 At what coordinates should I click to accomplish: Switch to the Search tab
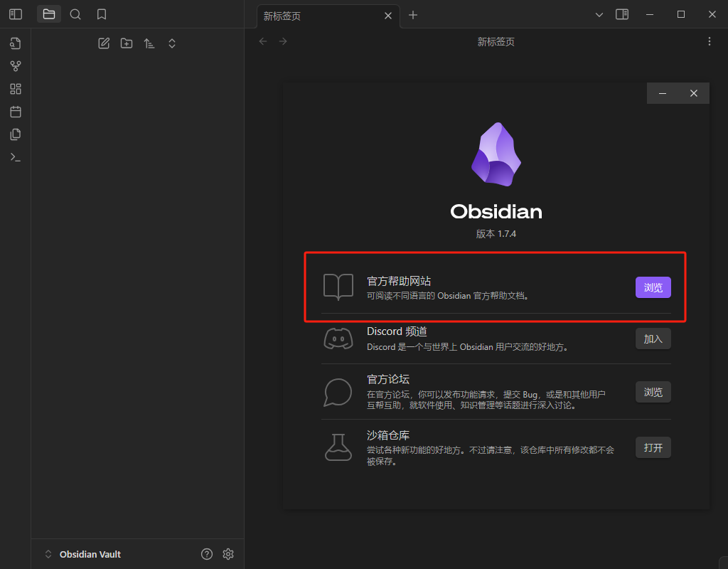pos(75,14)
